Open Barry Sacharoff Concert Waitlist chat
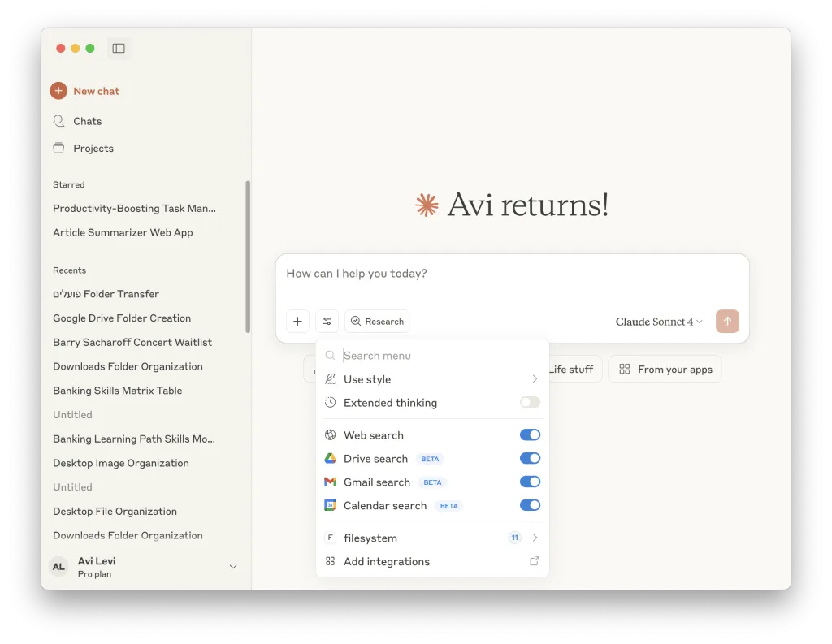Viewport: 832px width, 644px height. coord(132,342)
